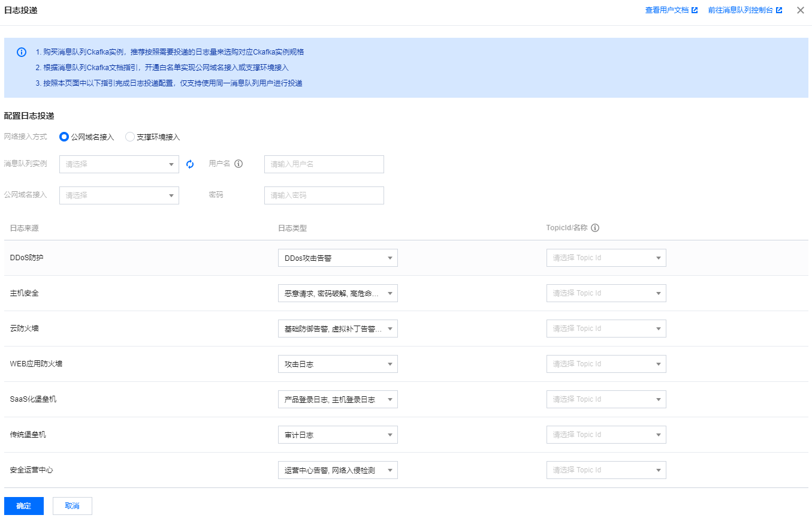Click the 查看用户文档 link
Screen dimensions: 812x518
coord(667,10)
